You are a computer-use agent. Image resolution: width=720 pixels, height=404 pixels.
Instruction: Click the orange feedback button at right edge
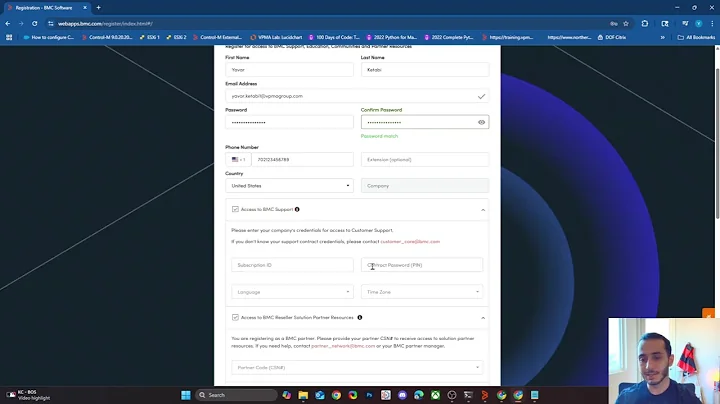(709, 314)
